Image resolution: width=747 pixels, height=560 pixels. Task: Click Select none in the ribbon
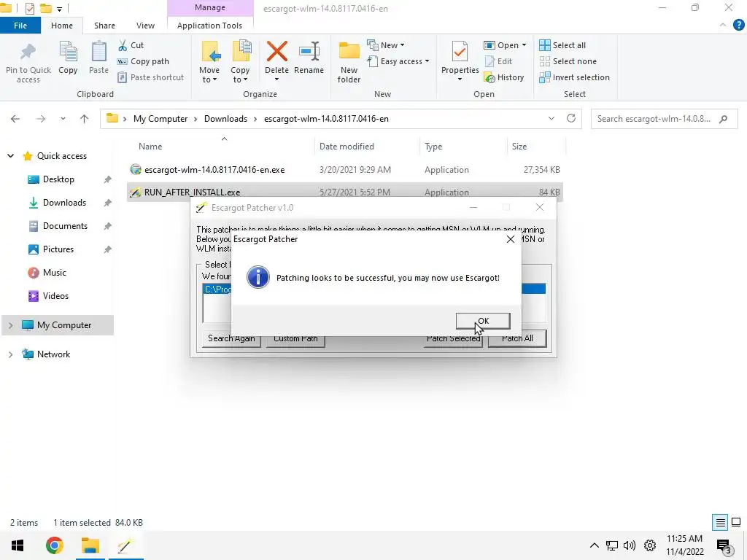pos(568,61)
